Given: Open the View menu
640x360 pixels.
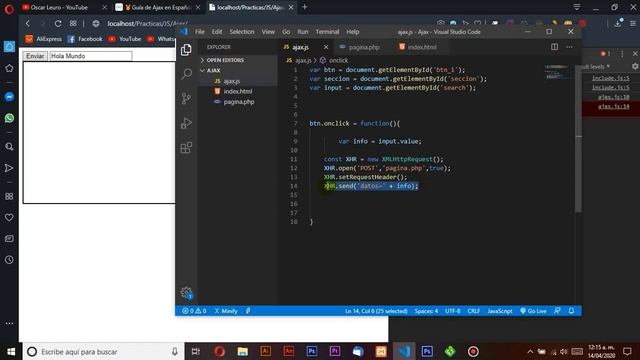Looking at the screenshot, I should (x=268, y=32).
